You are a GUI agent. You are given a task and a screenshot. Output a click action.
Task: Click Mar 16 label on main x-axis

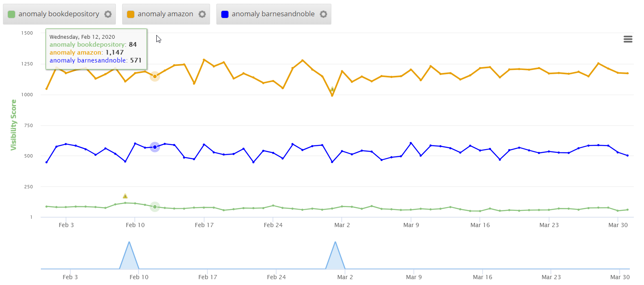pyautogui.click(x=480, y=225)
